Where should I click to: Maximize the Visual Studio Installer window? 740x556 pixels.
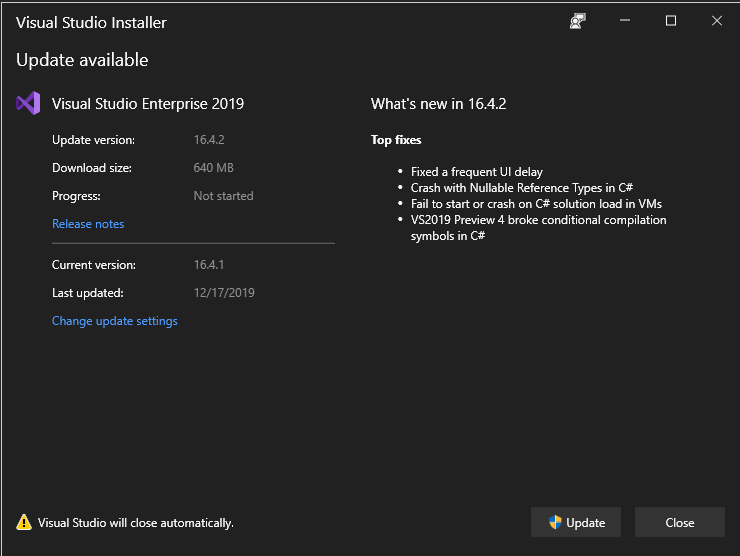(x=671, y=21)
